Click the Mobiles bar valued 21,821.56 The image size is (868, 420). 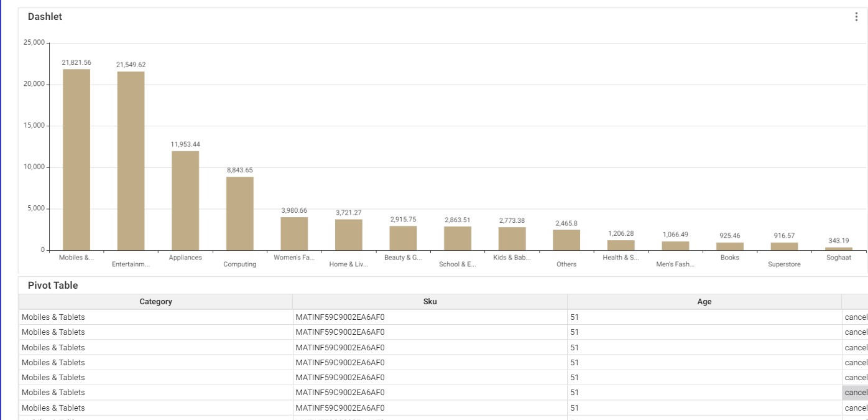(x=76, y=159)
